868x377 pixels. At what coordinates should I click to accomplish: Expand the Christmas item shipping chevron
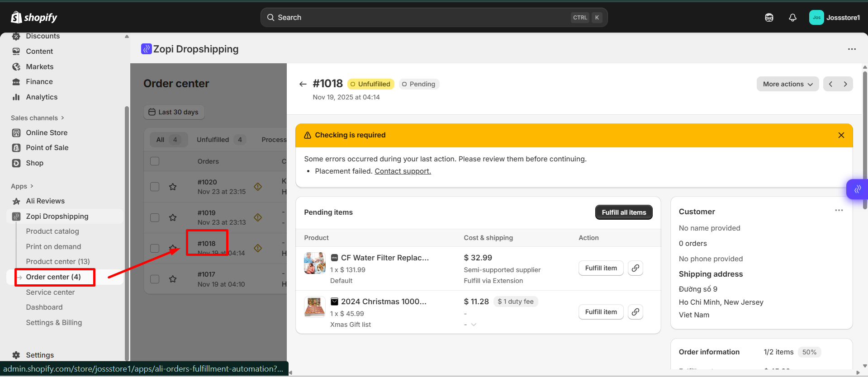pos(474,325)
